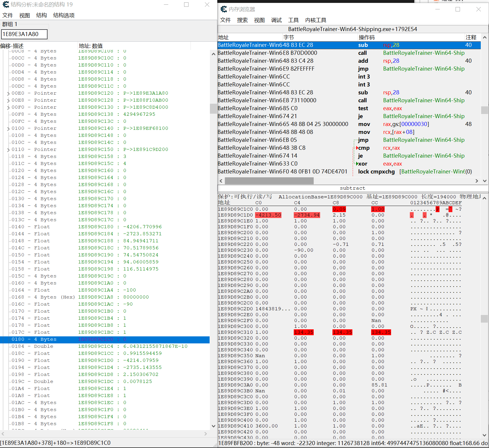The image size is (489, 448).
Task: Expand the pointer at offset 00E0
Action: (8, 93)
